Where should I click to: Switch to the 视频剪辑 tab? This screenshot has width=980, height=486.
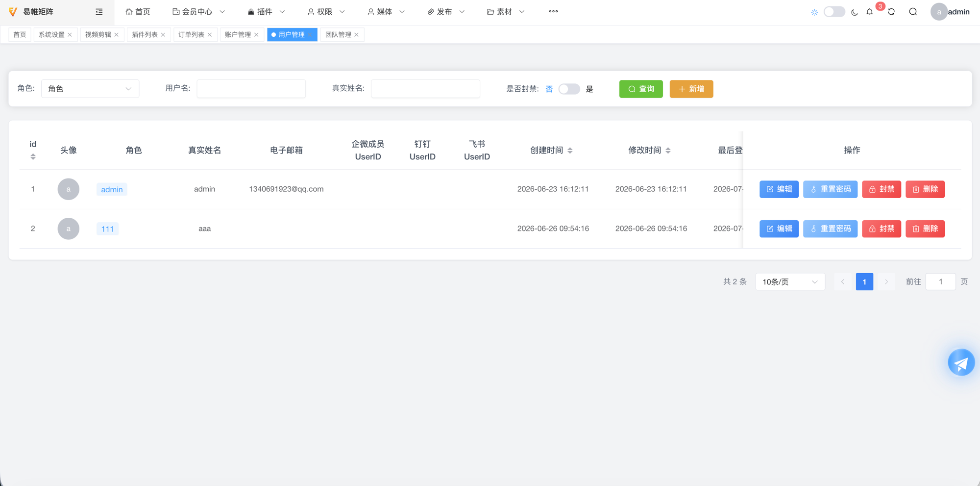98,35
